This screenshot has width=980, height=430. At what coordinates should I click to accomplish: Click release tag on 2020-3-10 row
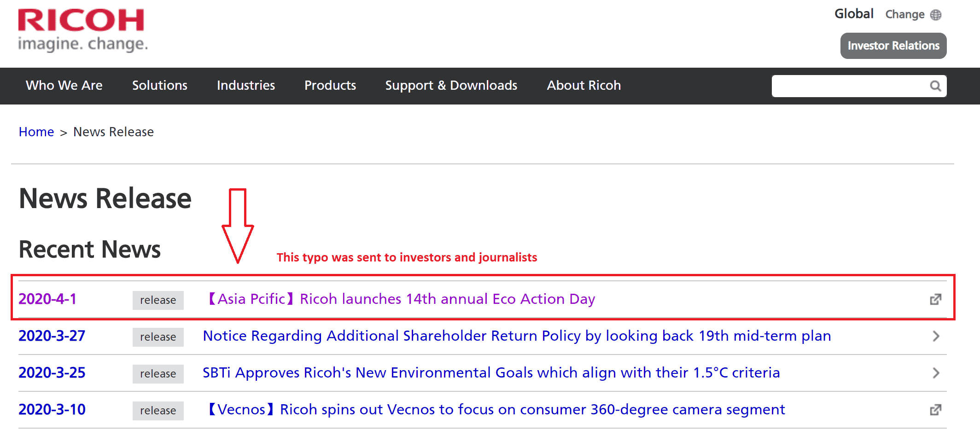pyautogui.click(x=158, y=411)
